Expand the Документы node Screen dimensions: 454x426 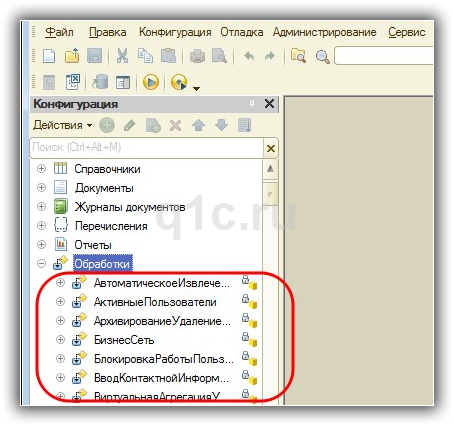pyautogui.click(x=41, y=188)
